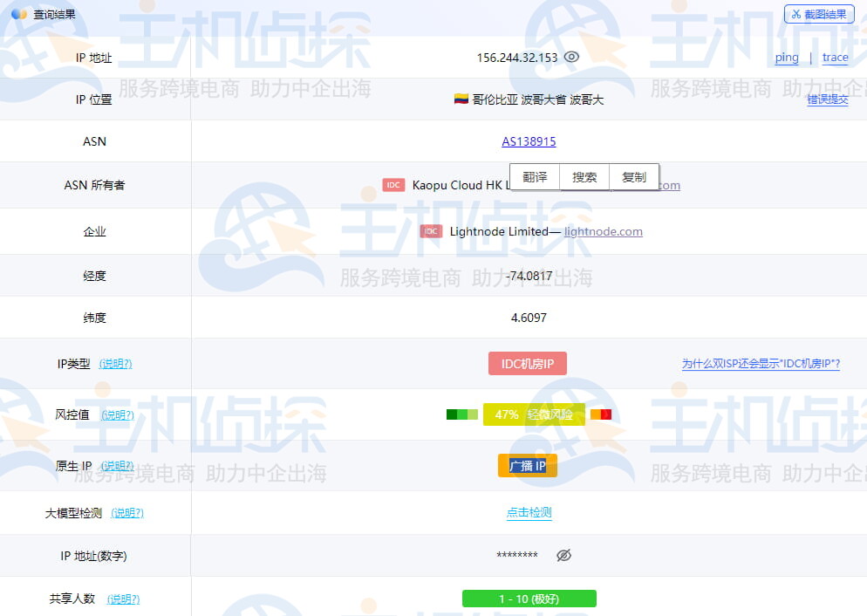This screenshot has width=867, height=616.
Task: Open the AS138915 link
Action: [529, 141]
